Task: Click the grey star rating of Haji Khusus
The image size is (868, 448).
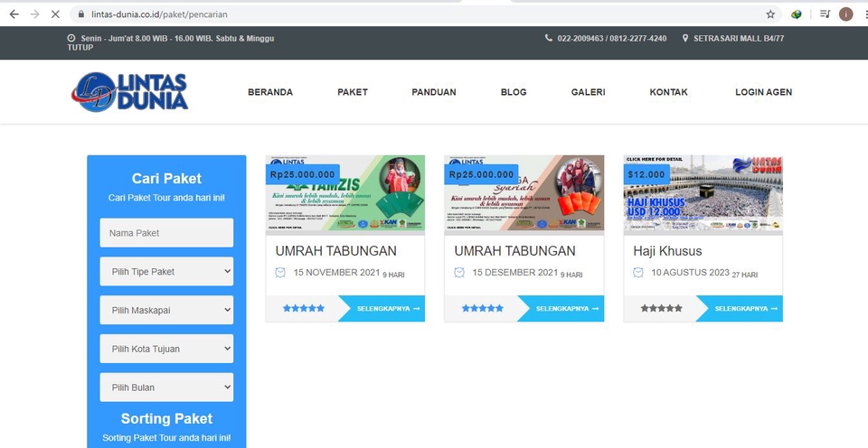Action: click(662, 308)
